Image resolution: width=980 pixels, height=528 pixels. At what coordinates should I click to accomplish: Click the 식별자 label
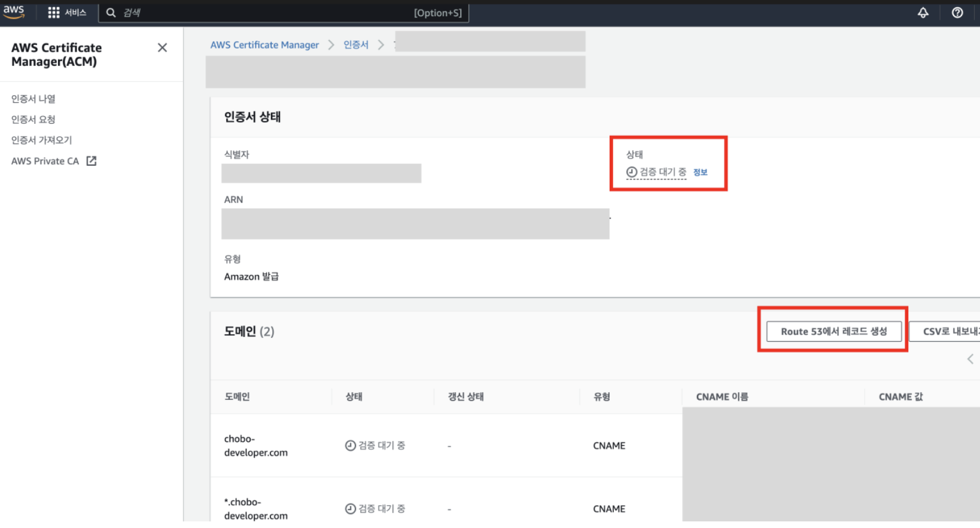coord(236,154)
